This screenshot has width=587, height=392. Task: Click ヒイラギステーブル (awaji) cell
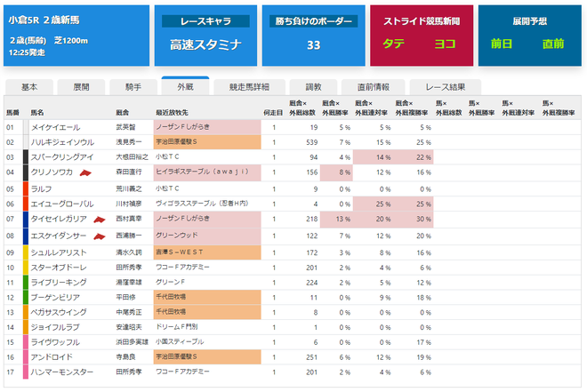click(x=207, y=172)
